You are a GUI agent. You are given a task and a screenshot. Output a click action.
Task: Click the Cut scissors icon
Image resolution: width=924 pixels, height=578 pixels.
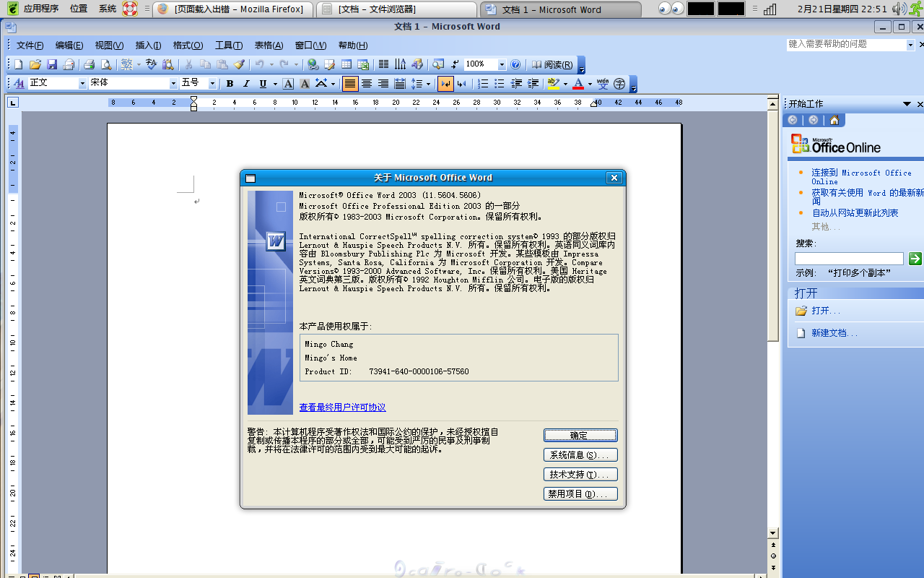[x=188, y=64]
